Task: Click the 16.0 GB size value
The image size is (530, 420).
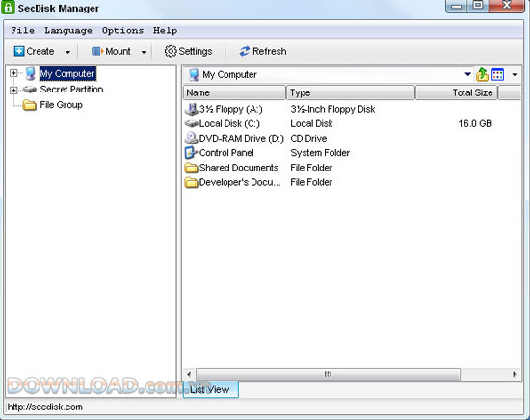Action: point(475,123)
